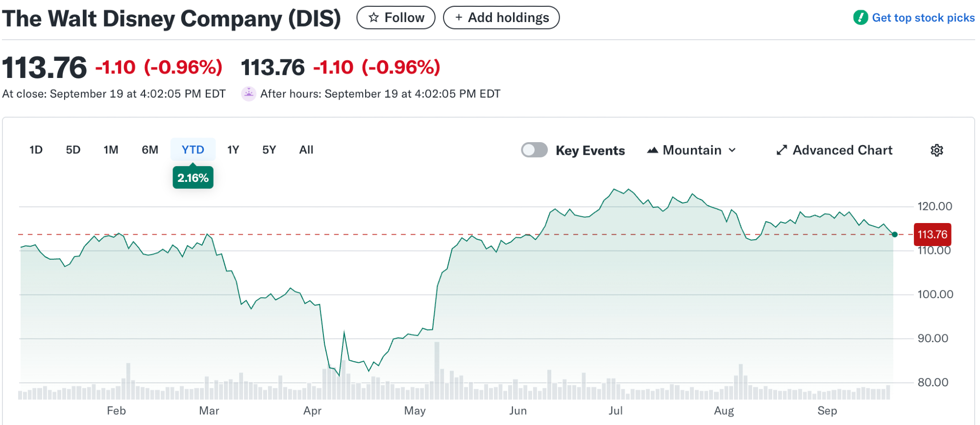Viewport: 980px width, 425px height.
Task: Show the 6M chart range
Action: coord(150,150)
